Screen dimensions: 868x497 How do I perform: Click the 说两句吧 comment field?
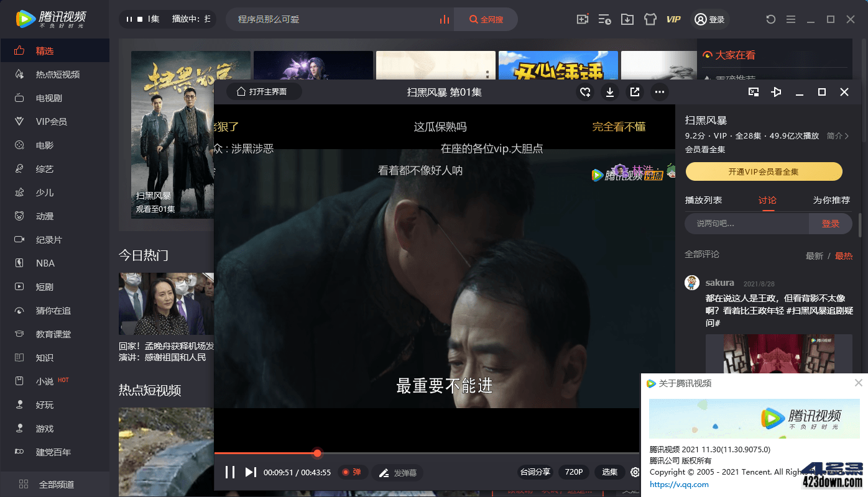click(747, 224)
